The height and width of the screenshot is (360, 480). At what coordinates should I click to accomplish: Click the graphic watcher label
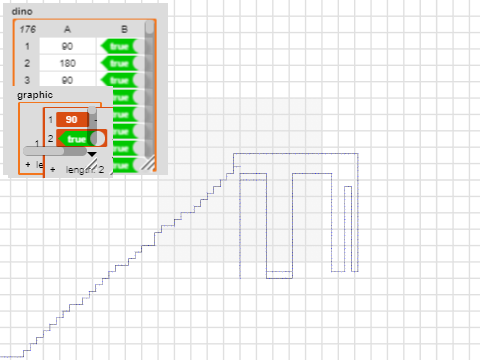[x=35, y=95]
